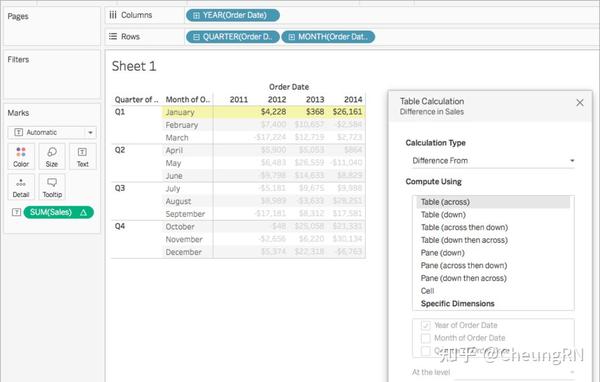Select Table (across) compute option

tap(493, 202)
